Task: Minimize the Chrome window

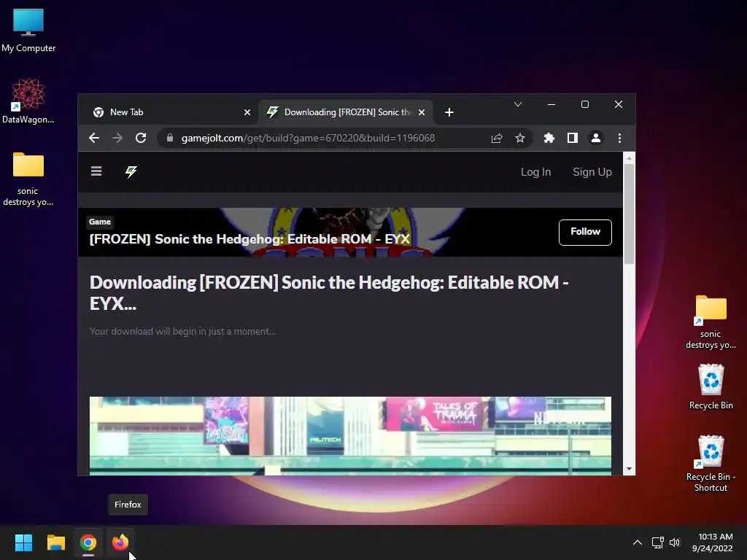Action: pyautogui.click(x=551, y=104)
